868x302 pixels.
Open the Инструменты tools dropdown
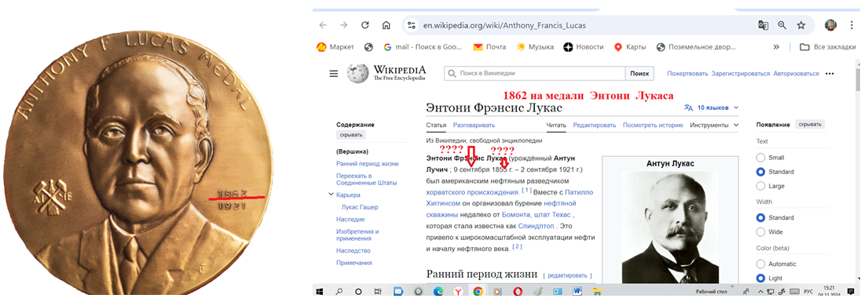point(714,126)
